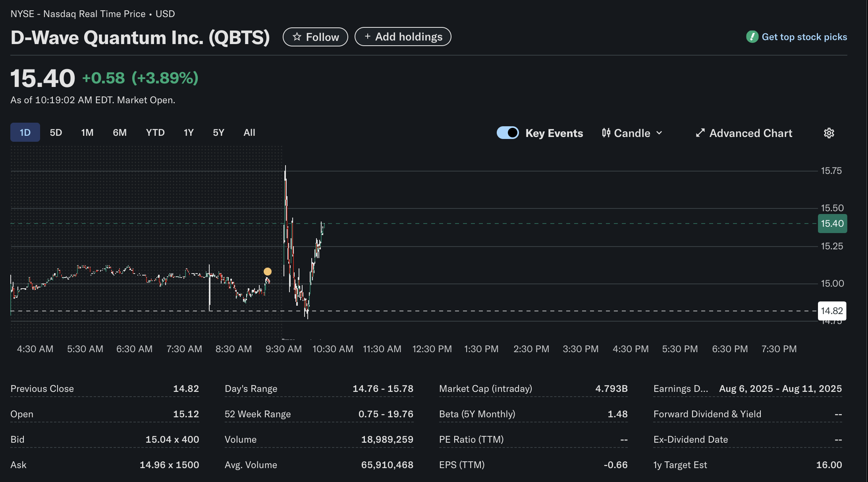Click the Advanced Chart expand arrow icon
The height and width of the screenshot is (482, 868).
pos(700,133)
